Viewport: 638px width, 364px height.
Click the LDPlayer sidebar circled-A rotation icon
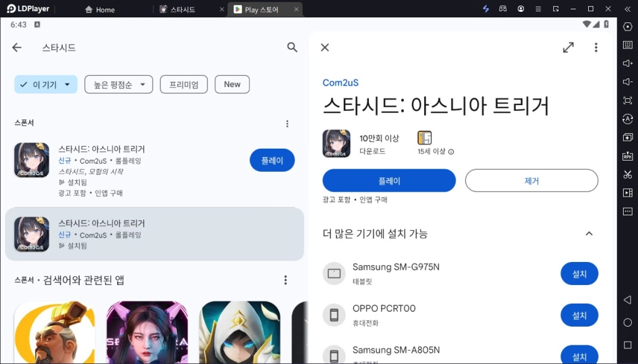(x=627, y=119)
